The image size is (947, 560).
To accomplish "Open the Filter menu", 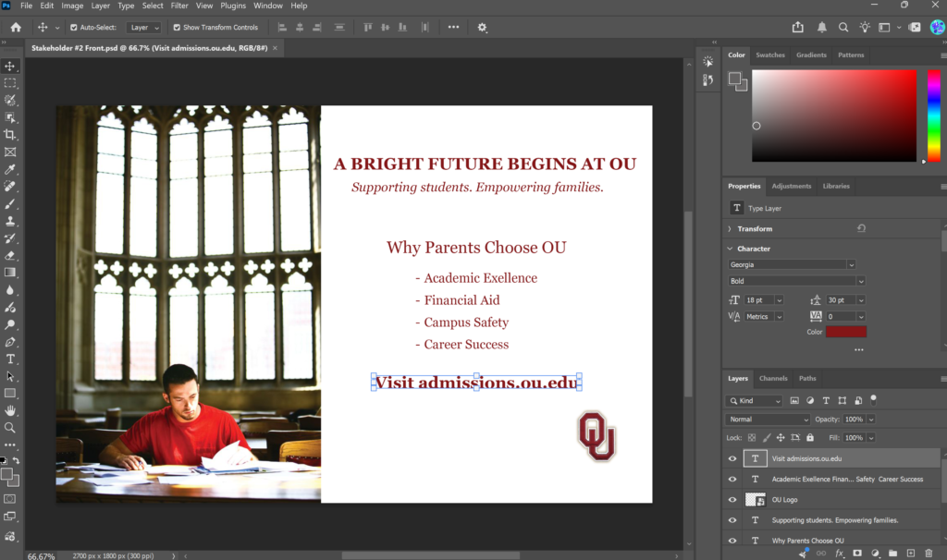I will [x=179, y=6].
